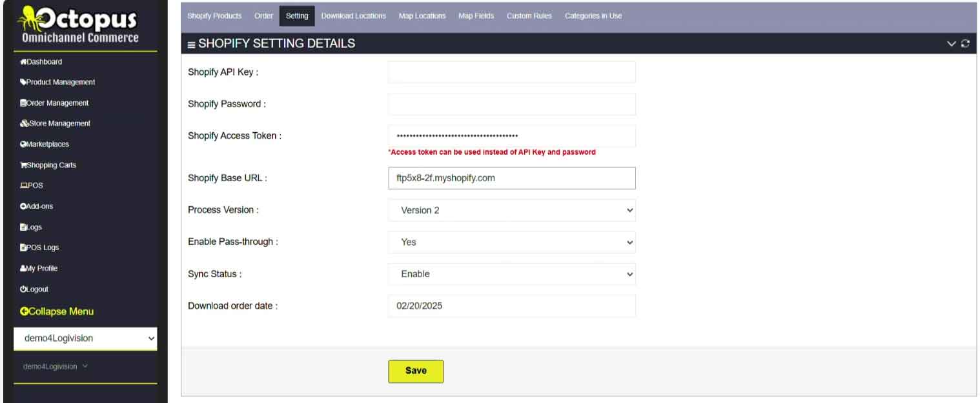Switch to the Order tab
The height and width of the screenshot is (403, 980).
[x=263, y=16]
